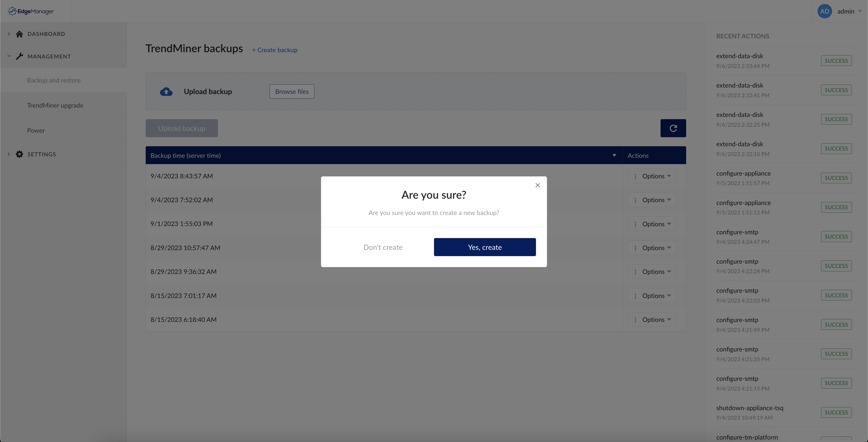Click Don't create to cancel
This screenshot has width=868, height=442.
click(383, 247)
